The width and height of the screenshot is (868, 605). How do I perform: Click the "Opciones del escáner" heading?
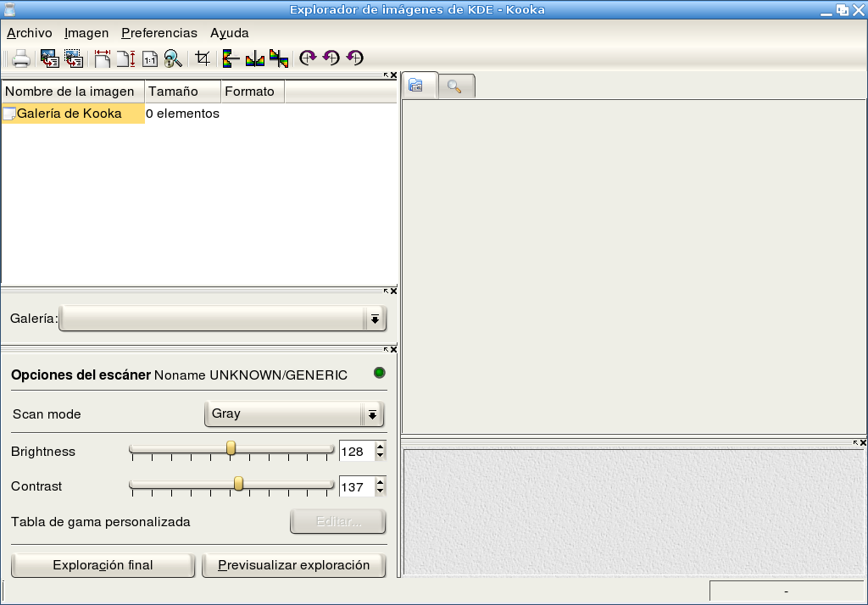tap(81, 375)
